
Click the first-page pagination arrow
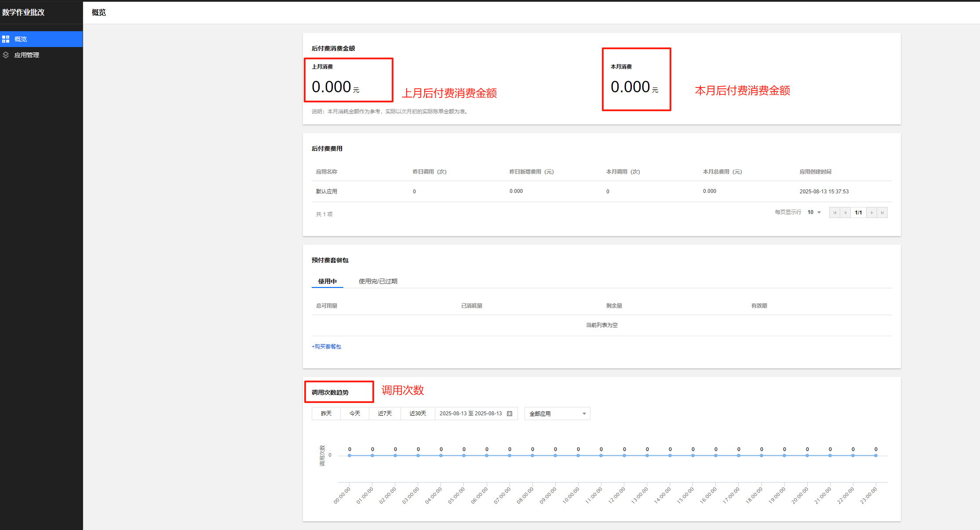click(834, 213)
